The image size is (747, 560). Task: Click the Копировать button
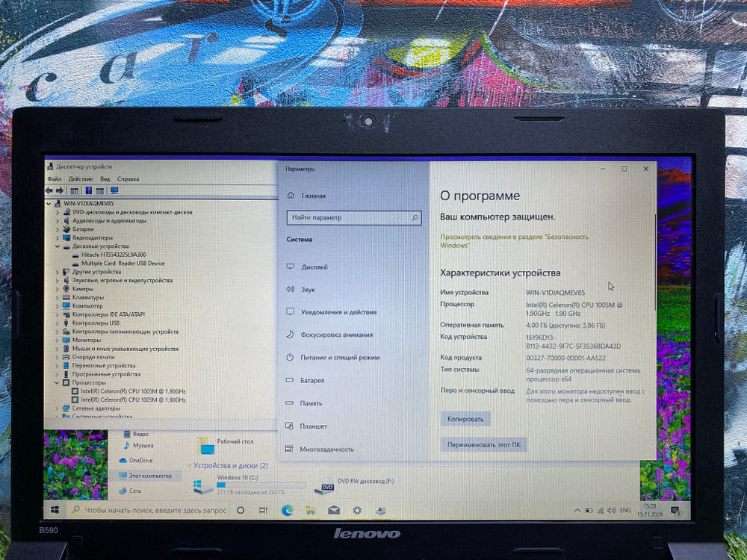(464, 418)
